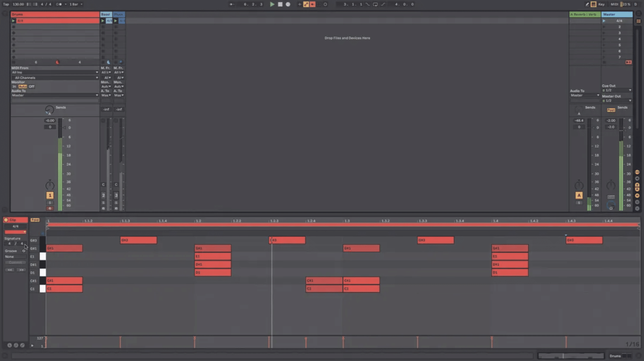644x361 pixels.
Task: Toggle the Automation Arm button in transport
Action: click(x=306, y=4)
